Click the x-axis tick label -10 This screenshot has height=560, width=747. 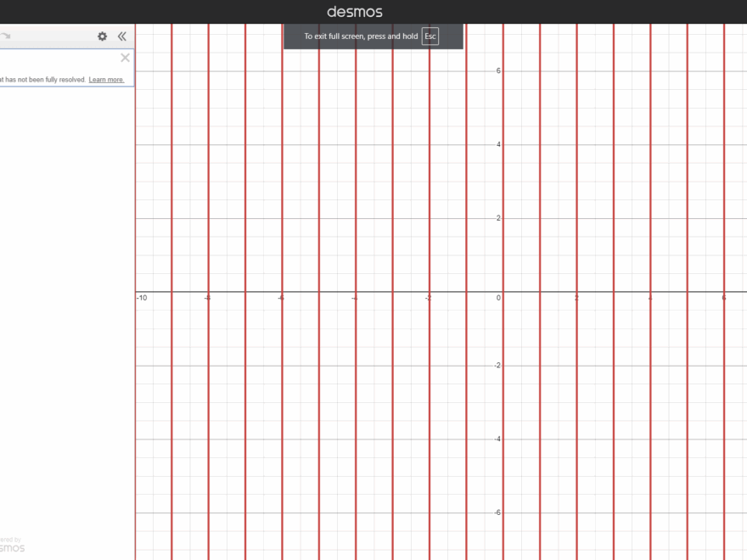(141, 297)
